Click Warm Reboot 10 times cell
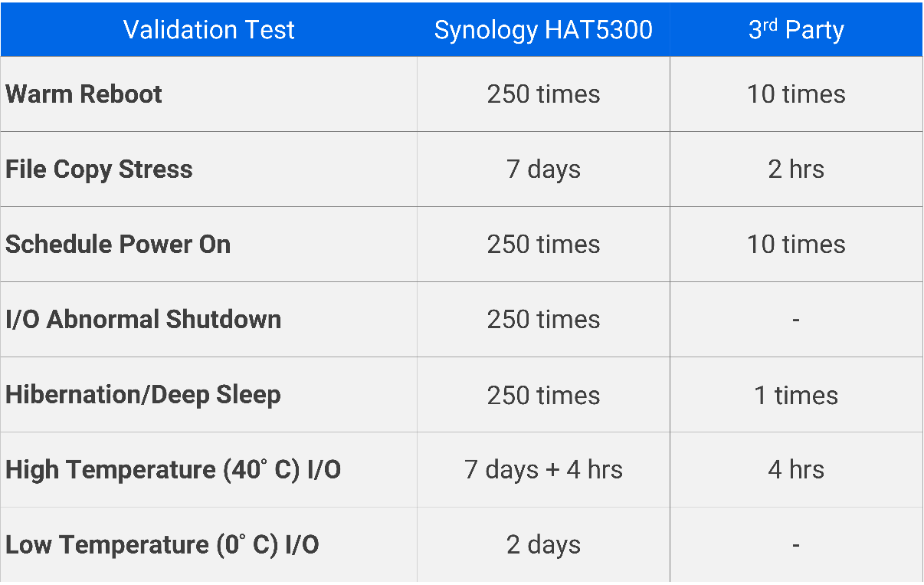The height and width of the screenshot is (585, 924). (796, 94)
